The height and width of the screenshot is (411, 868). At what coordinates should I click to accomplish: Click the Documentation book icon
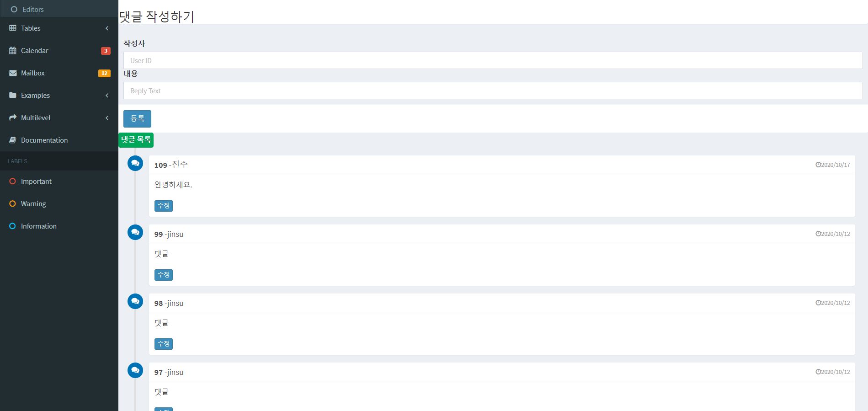12,140
